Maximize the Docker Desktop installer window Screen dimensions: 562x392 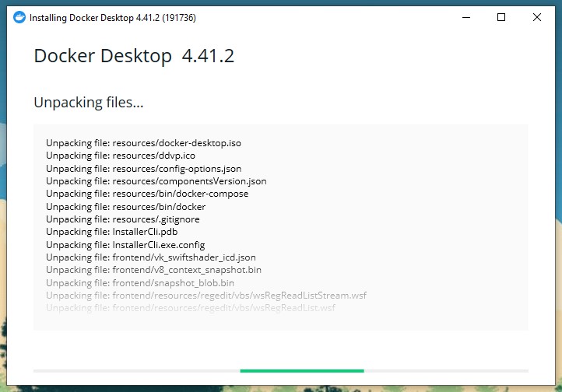click(501, 17)
